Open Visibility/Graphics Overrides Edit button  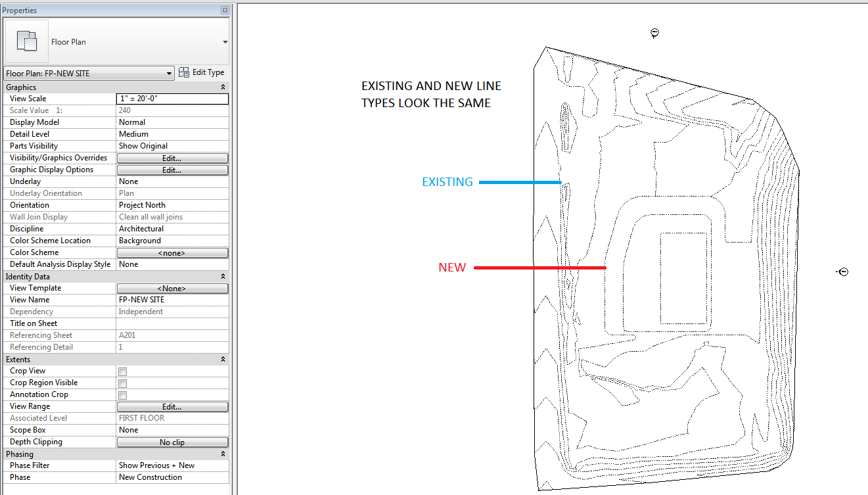(172, 158)
